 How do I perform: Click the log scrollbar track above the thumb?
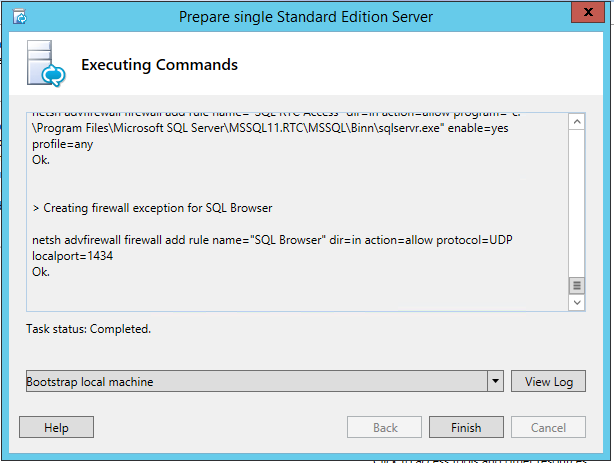(x=577, y=204)
